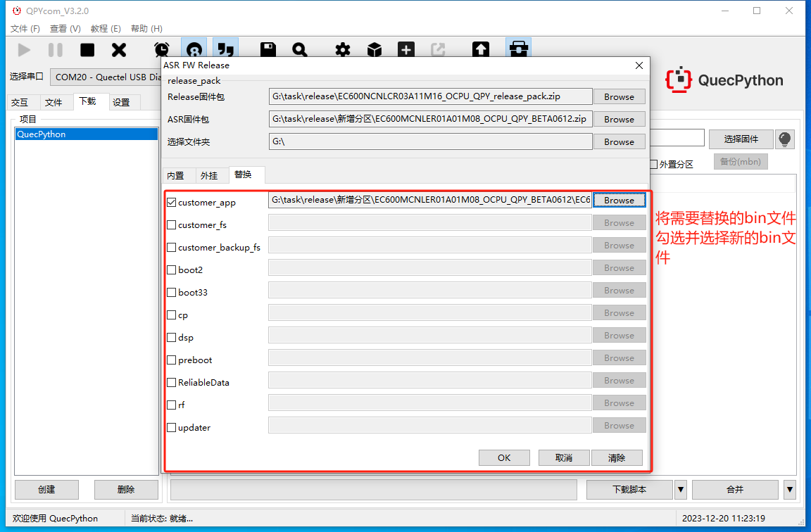Check the cp checkbox
This screenshot has width=811, height=532.
coord(172,315)
